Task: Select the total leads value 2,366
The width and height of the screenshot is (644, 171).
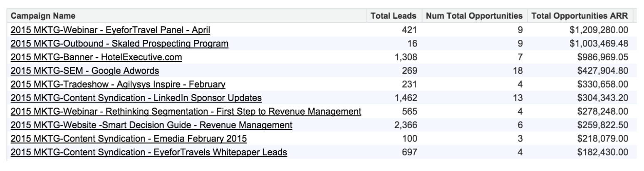Action: click(406, 125)
